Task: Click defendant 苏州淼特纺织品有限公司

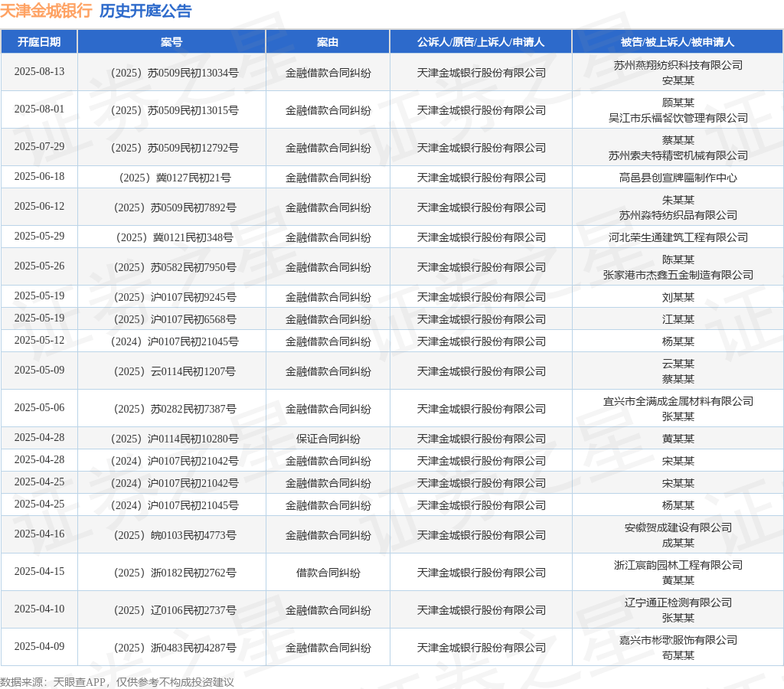Action: [x=678, y=215]
